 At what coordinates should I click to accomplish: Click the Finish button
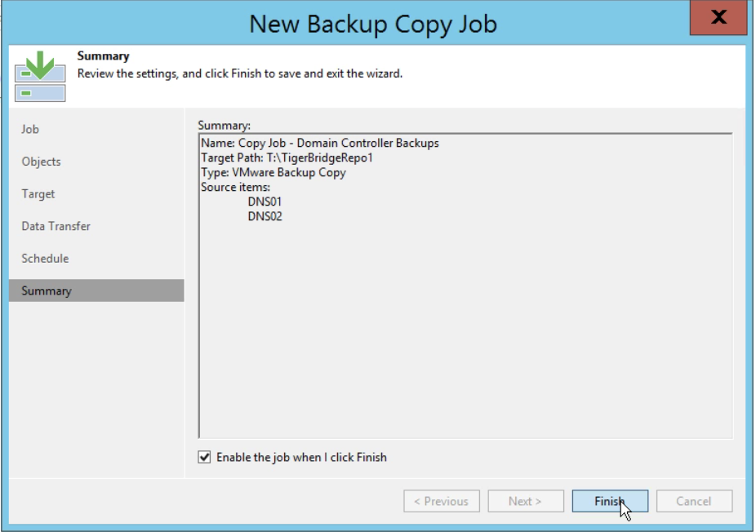pos(610,501)
